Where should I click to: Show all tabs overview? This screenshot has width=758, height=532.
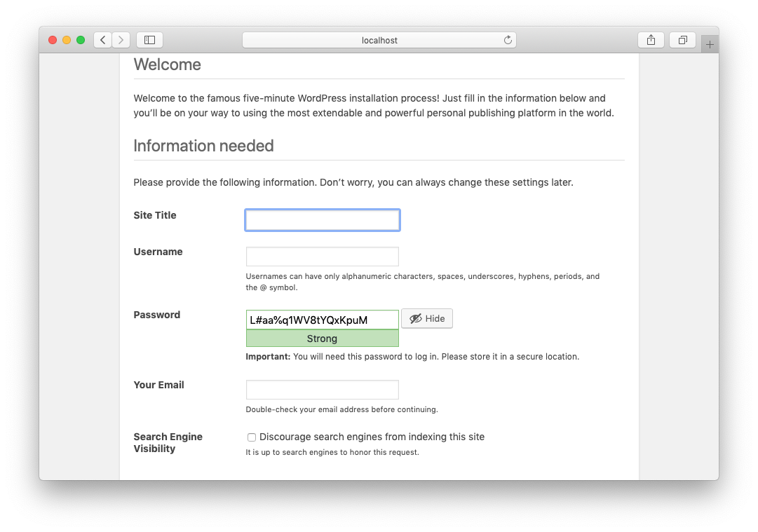(x=682, y=40)
